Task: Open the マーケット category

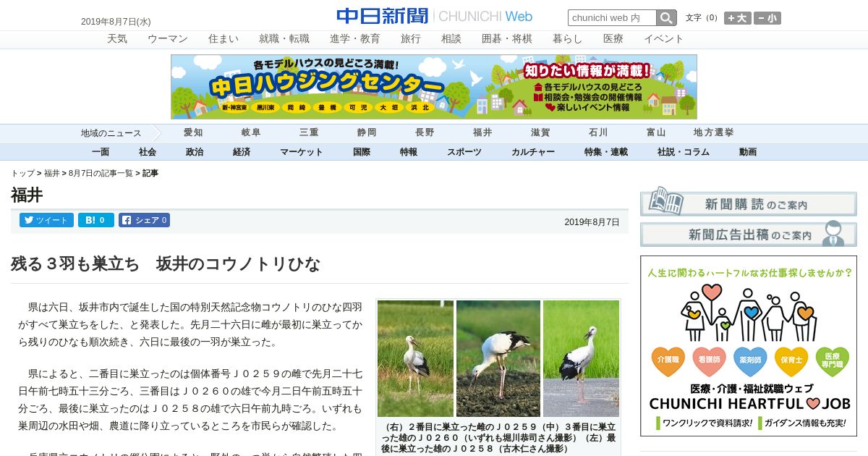Action: pos(302,152)
